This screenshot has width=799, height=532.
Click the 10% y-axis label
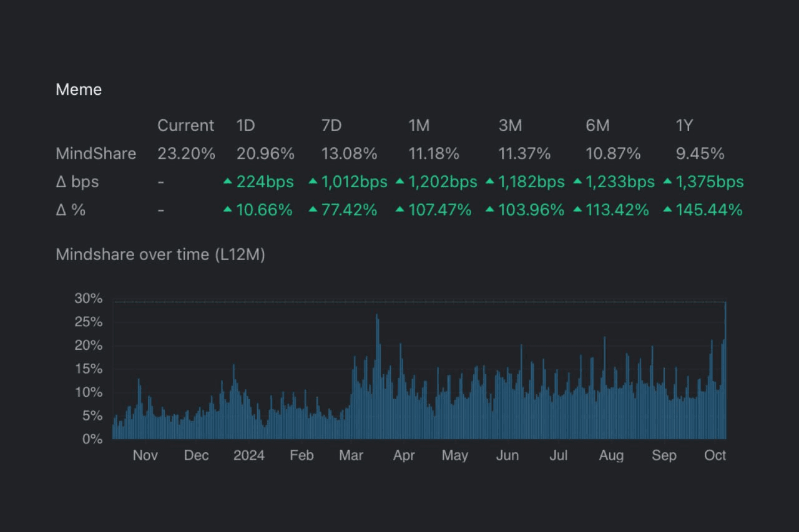click(x=89, y=392)
